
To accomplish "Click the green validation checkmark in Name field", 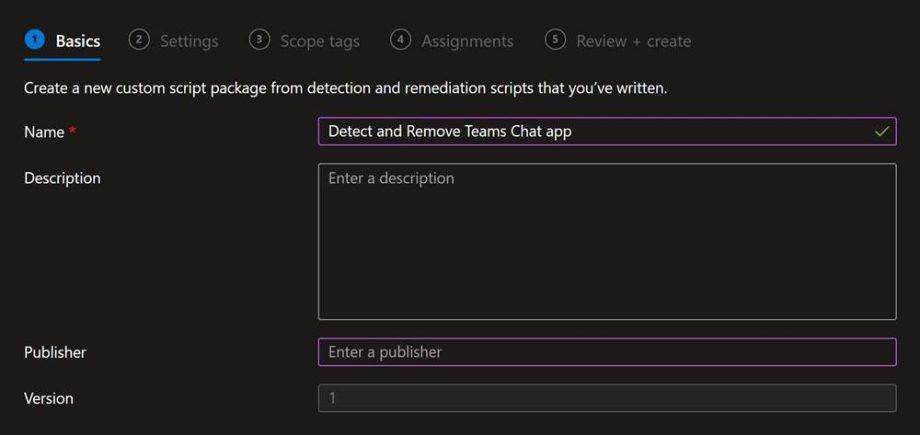I will [881, 131].
